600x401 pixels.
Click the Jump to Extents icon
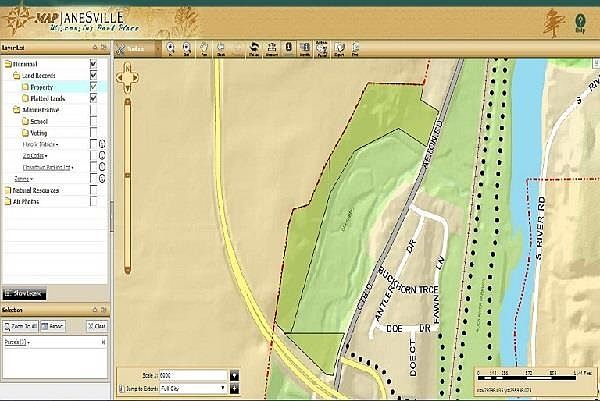(x=121, y=389)
